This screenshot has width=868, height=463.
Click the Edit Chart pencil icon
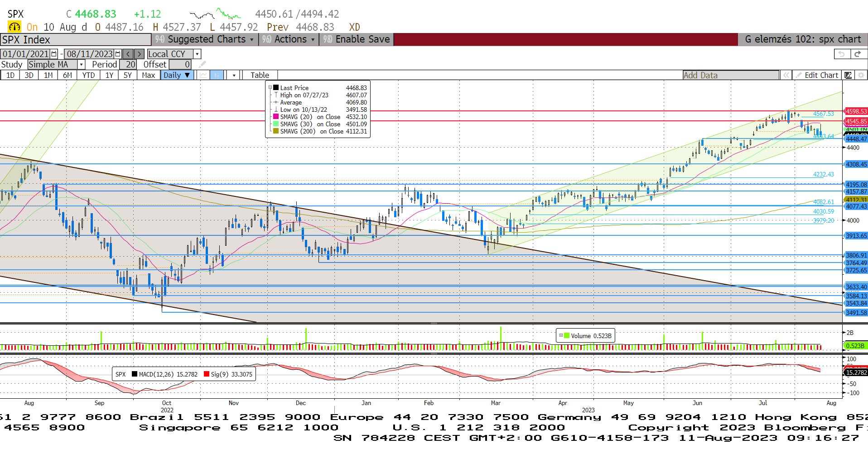click(x=799, y=75)
